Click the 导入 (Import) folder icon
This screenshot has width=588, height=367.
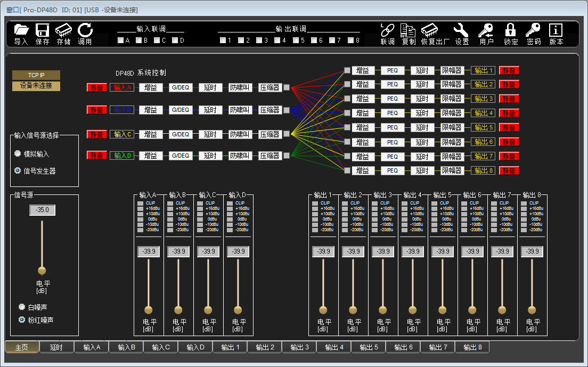click(21, 30)
